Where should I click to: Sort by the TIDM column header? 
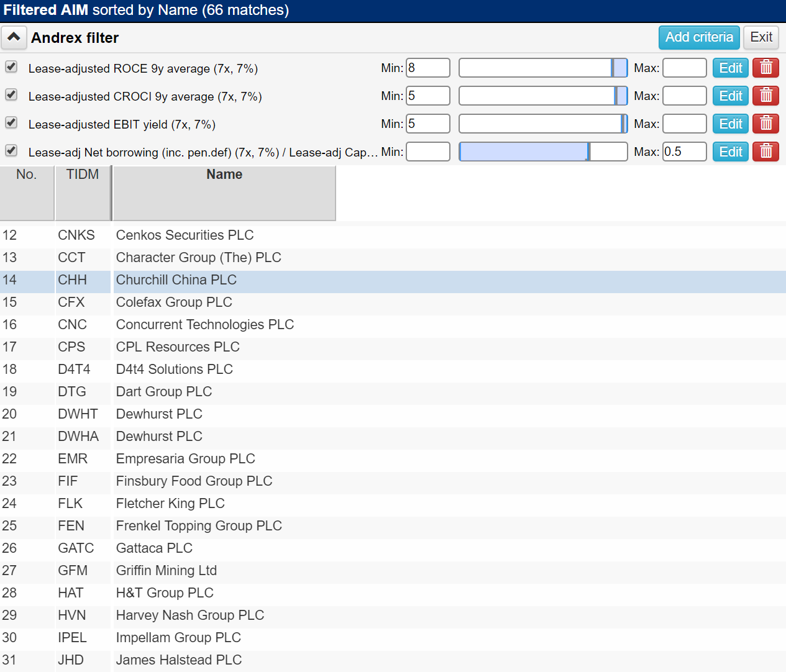click(83, 193)
